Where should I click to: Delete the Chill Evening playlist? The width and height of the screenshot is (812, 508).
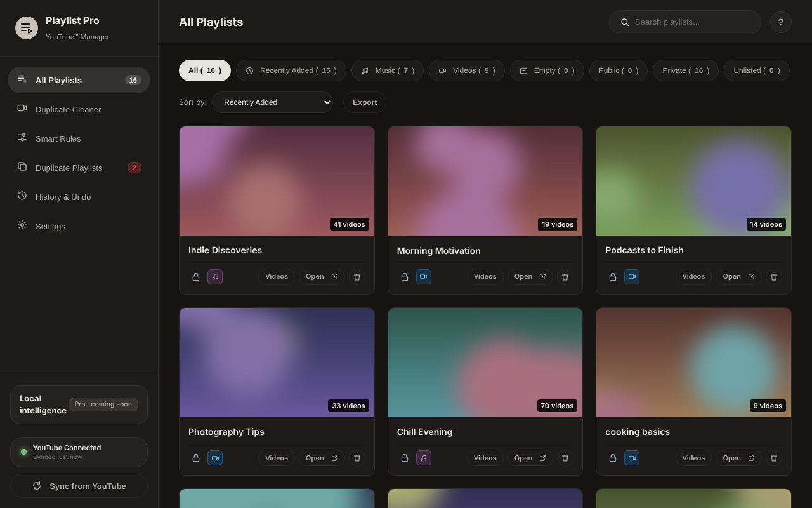(565, 458)
